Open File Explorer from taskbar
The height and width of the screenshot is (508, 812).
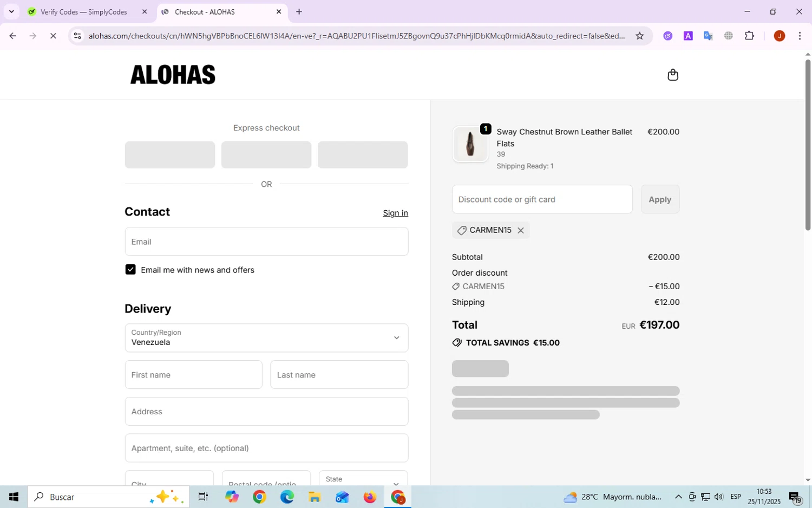pyautogui.click(x=315, y=497)
